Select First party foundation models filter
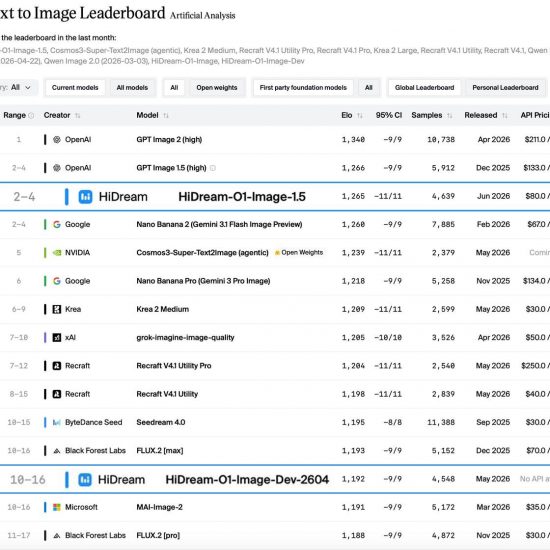 pyautogui.click(x=303, y=88)
